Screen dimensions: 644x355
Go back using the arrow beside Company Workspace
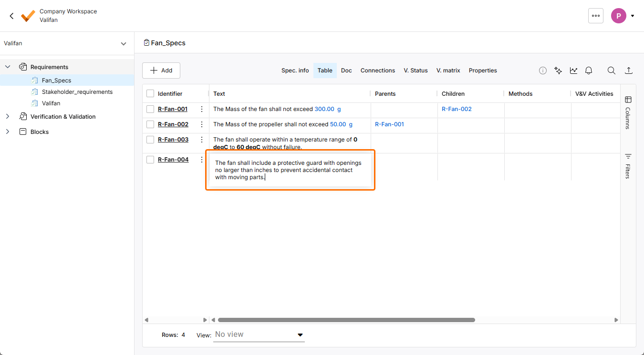click(12, 16)
